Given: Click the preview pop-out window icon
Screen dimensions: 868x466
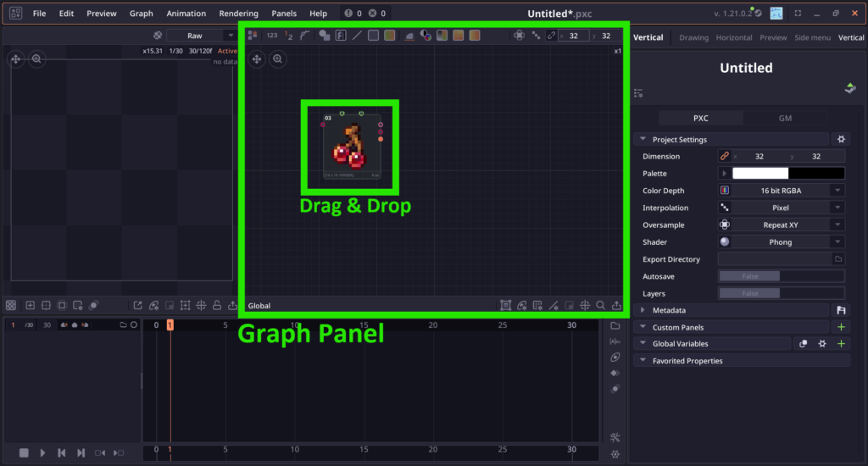Looking at the screenshot, I should click(x=138, y=306).
